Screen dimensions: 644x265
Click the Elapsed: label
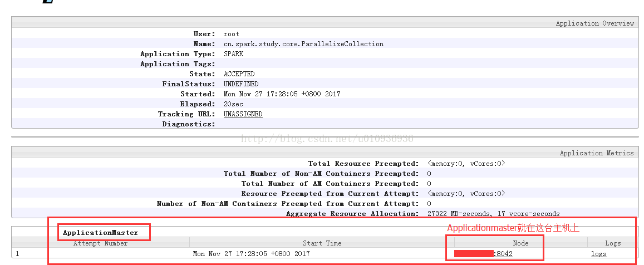tap(198, 104)
